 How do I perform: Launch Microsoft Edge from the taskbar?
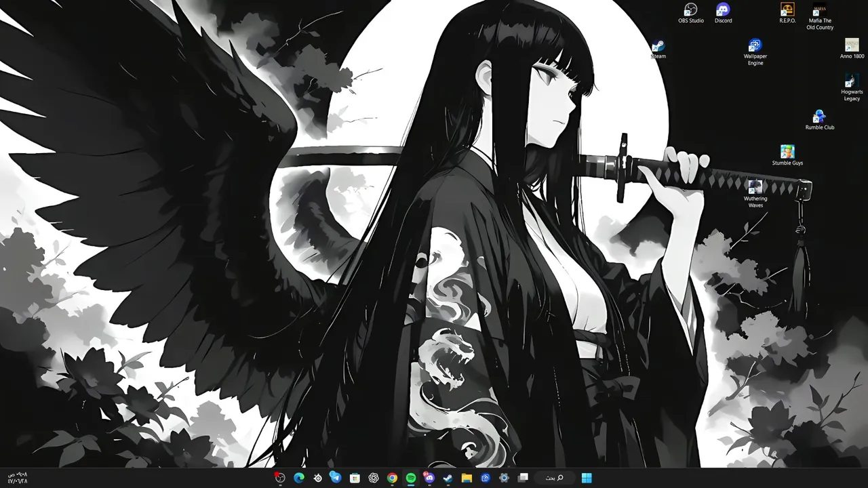tap(299, 478)
